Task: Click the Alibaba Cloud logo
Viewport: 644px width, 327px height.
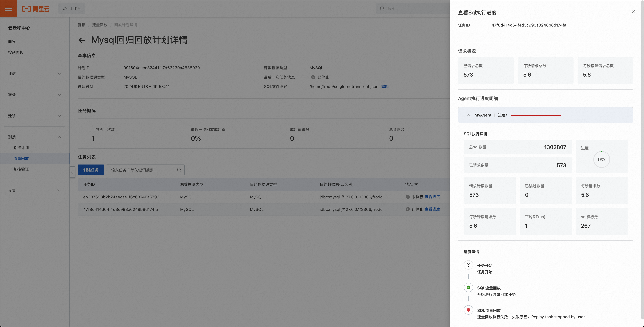Action: tap(35, 9)
